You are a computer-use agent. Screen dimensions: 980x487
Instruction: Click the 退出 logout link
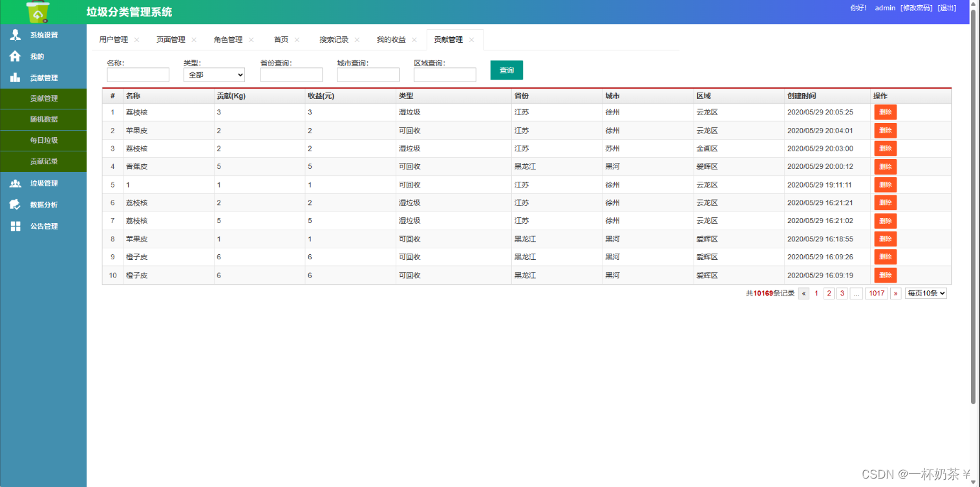coord(947,8)
